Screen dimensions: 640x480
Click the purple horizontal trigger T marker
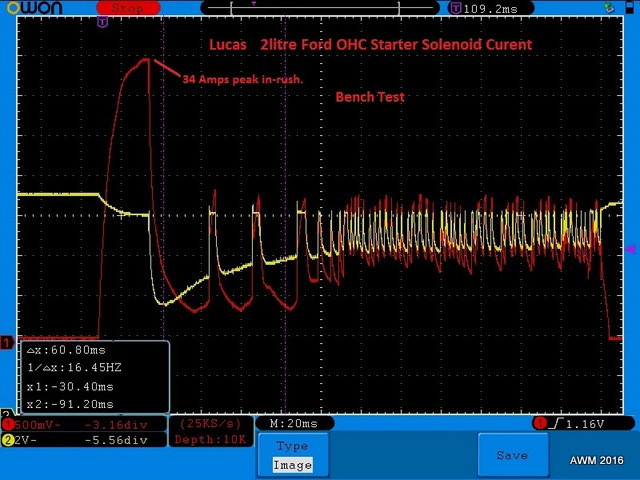[102, 22]
